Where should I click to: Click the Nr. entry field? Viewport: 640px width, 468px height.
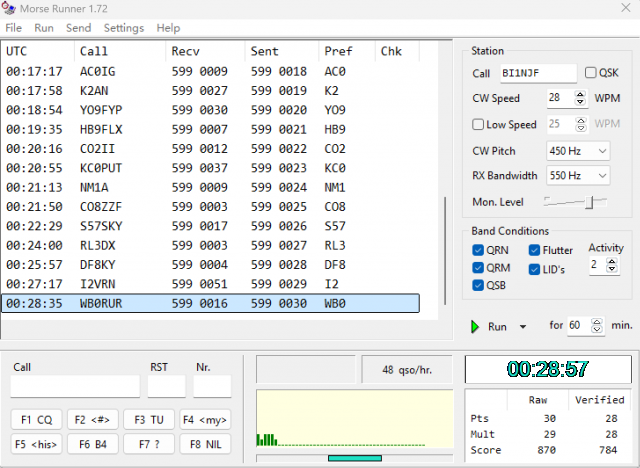[x=212, y=386]
